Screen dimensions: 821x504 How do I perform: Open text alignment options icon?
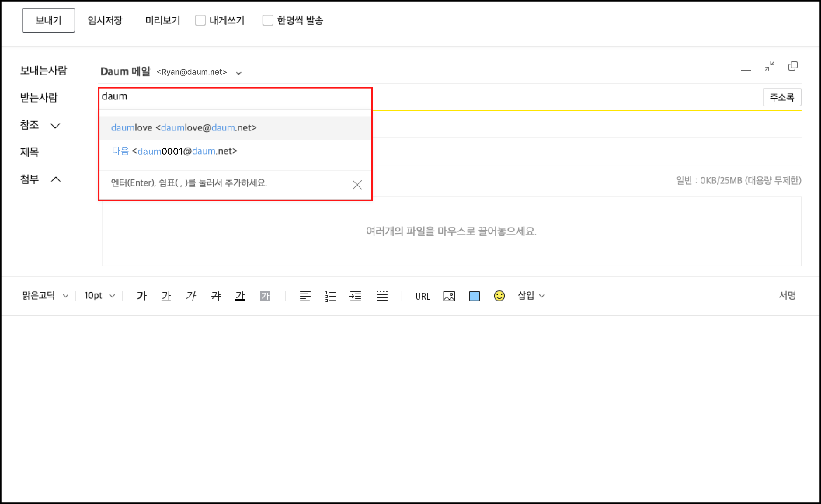[305, 296]
